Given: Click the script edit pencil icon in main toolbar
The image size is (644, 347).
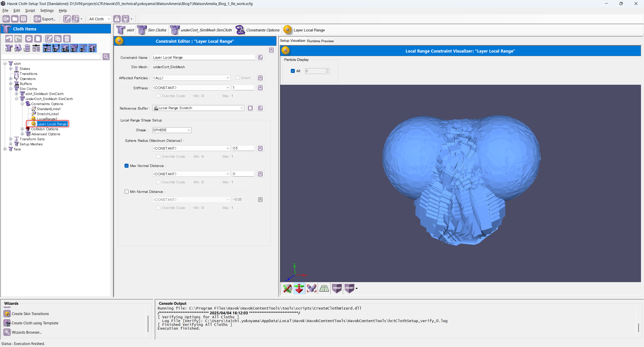Looking at the screenshot, I should (x=67, y=19).
